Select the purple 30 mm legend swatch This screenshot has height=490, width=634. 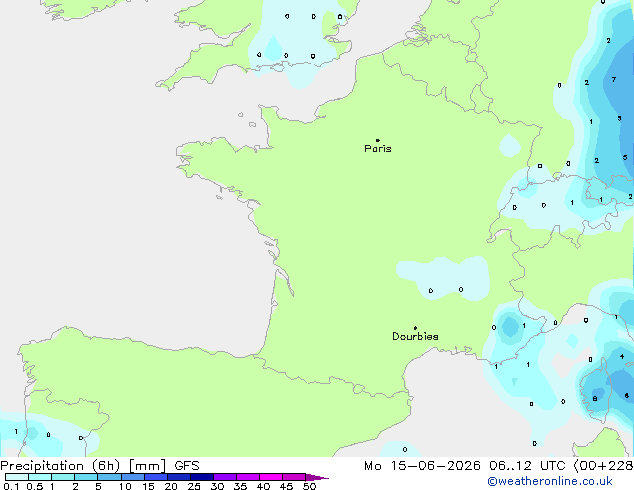[x=225, y=477]
